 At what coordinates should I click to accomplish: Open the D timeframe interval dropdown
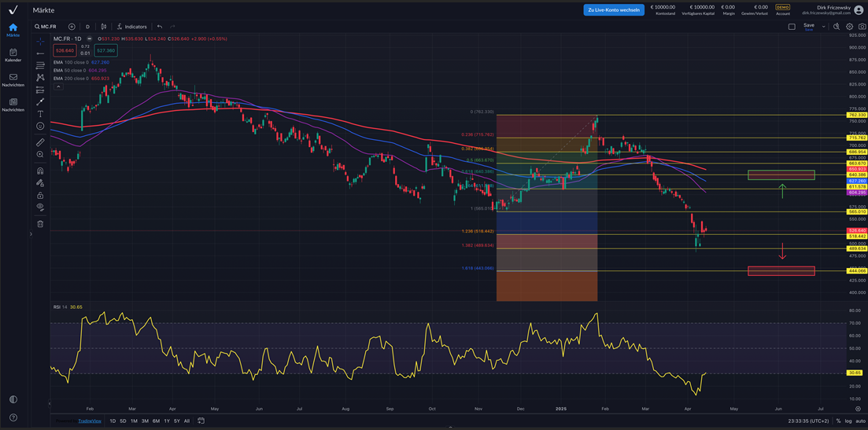pos(87,27)
